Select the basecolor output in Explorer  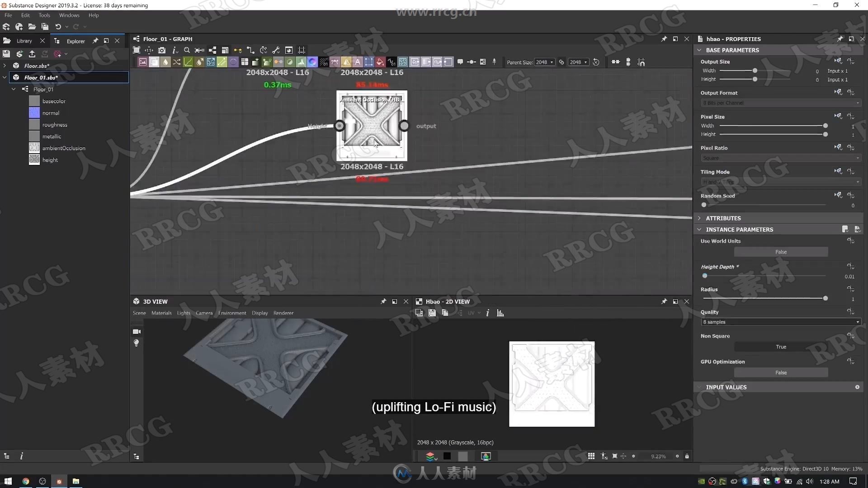(x=54, y=101)
